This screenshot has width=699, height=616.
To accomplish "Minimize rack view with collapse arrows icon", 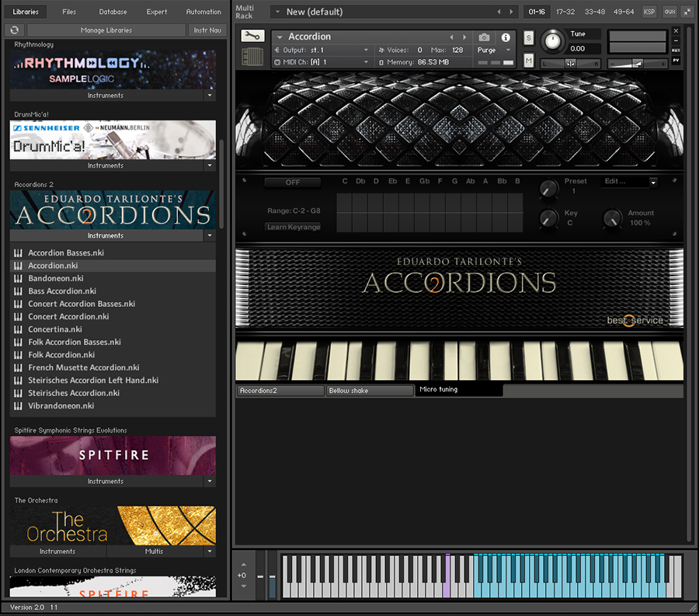I will pyautogui.click(x=687, y=12).
